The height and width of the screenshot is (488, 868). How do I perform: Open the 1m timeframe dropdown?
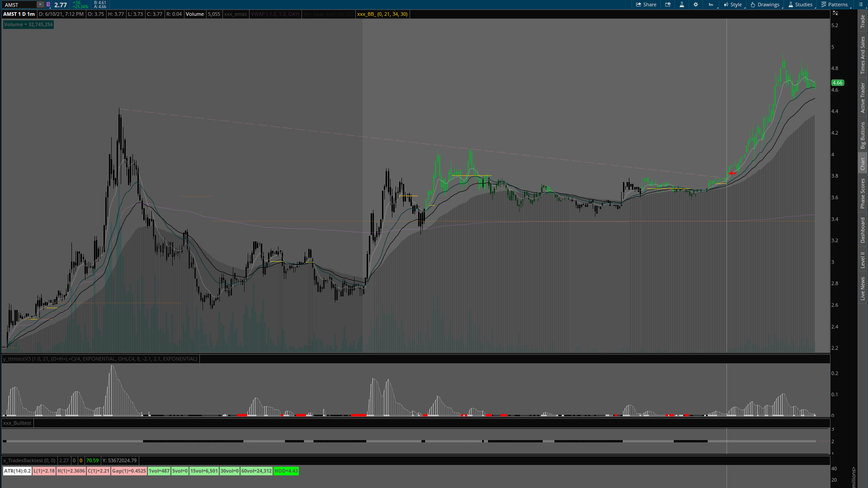coord(711,5)
